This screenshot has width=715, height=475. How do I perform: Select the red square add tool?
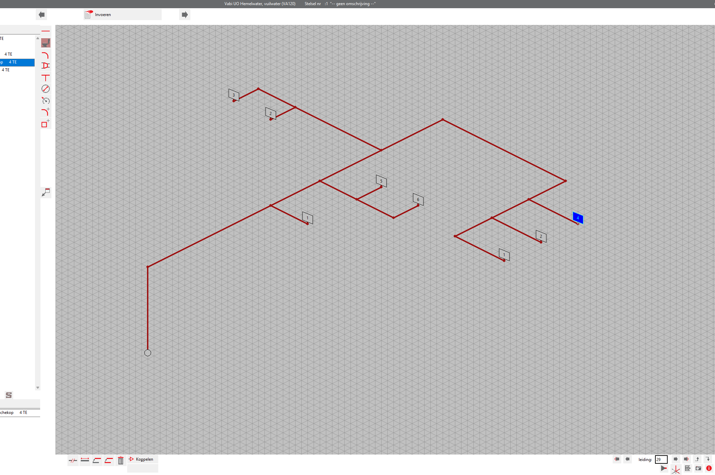click(x=45, y=124)
